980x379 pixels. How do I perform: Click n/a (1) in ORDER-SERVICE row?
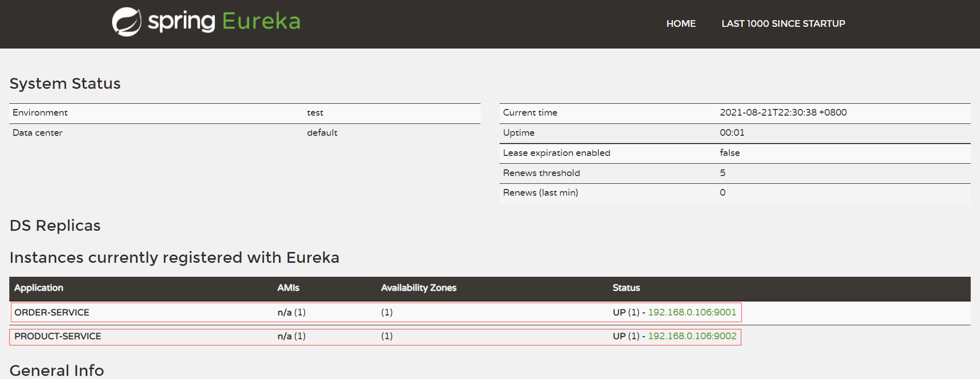pos(291,312)
